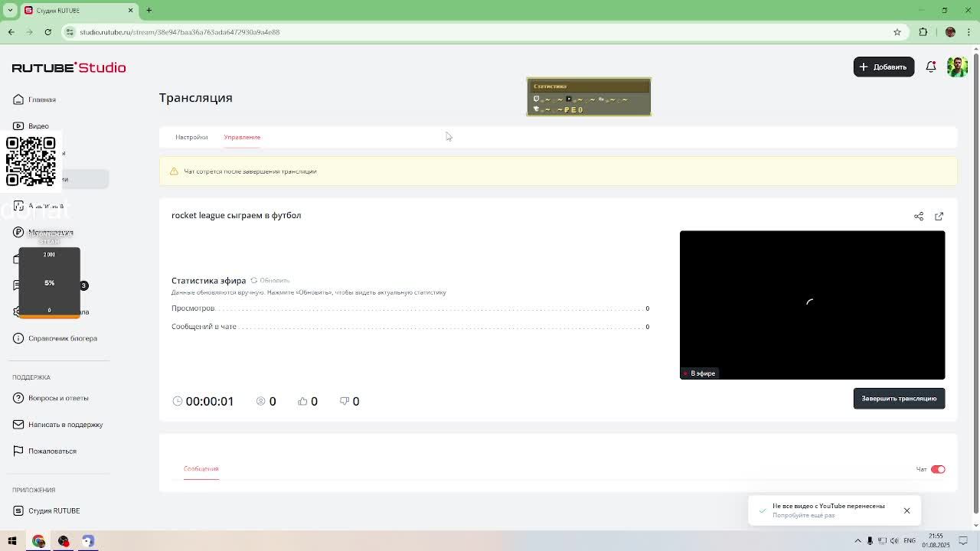Open the Вопросы и ответы help icon

(18, 398)
